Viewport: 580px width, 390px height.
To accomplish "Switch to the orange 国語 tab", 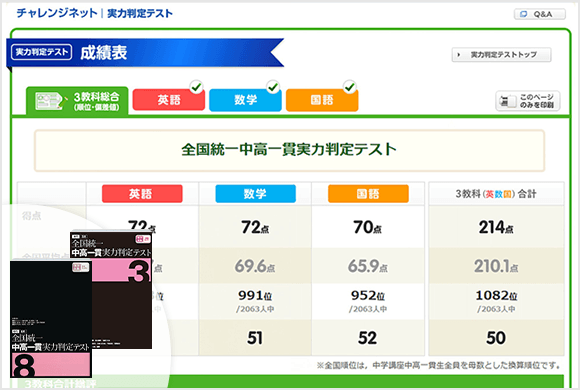I will point(322,100).
